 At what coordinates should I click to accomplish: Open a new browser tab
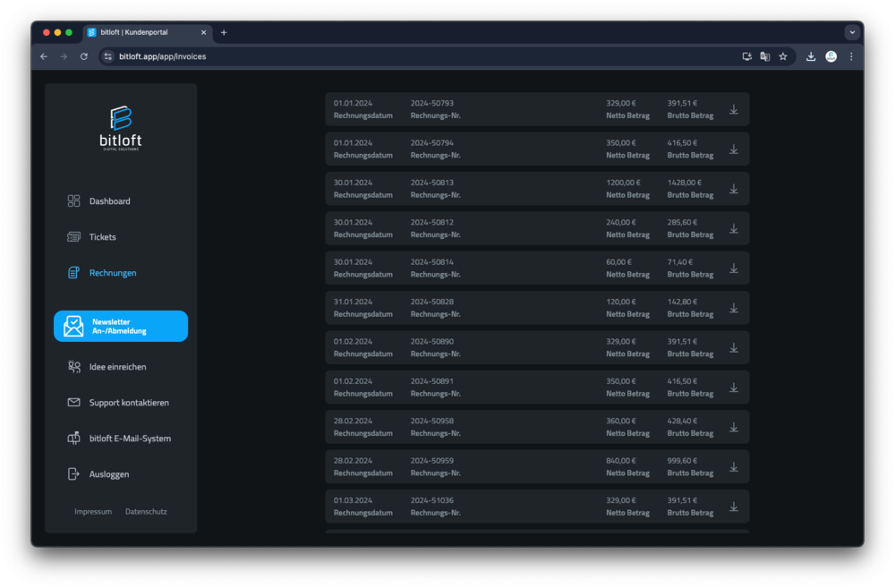coord(224,32)
